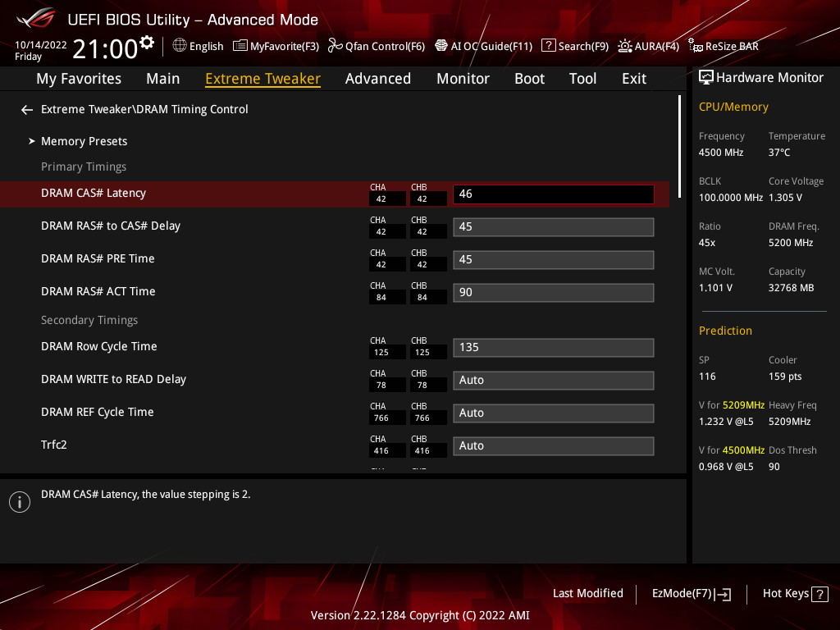The image size is (840, 630).
Task: Open DRAM WRITE to READ Delay Auto field
Action: pyautogui.click(x=553, y=381)
